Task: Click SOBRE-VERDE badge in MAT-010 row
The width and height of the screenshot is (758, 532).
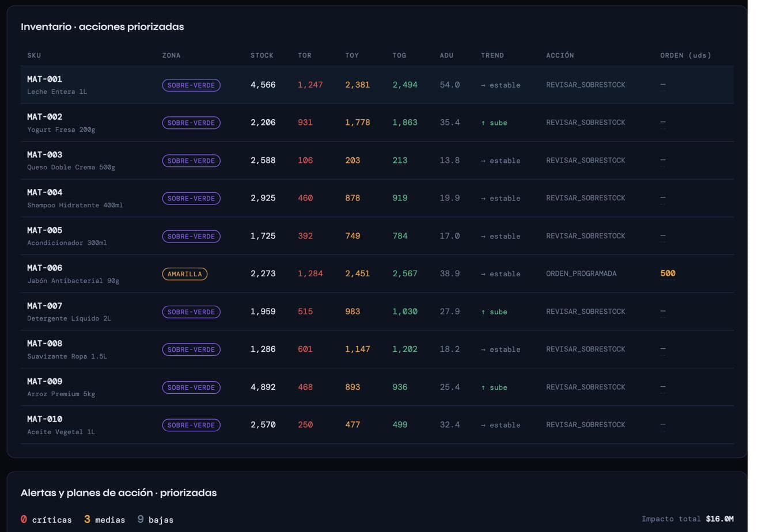Action: [191, 425]
